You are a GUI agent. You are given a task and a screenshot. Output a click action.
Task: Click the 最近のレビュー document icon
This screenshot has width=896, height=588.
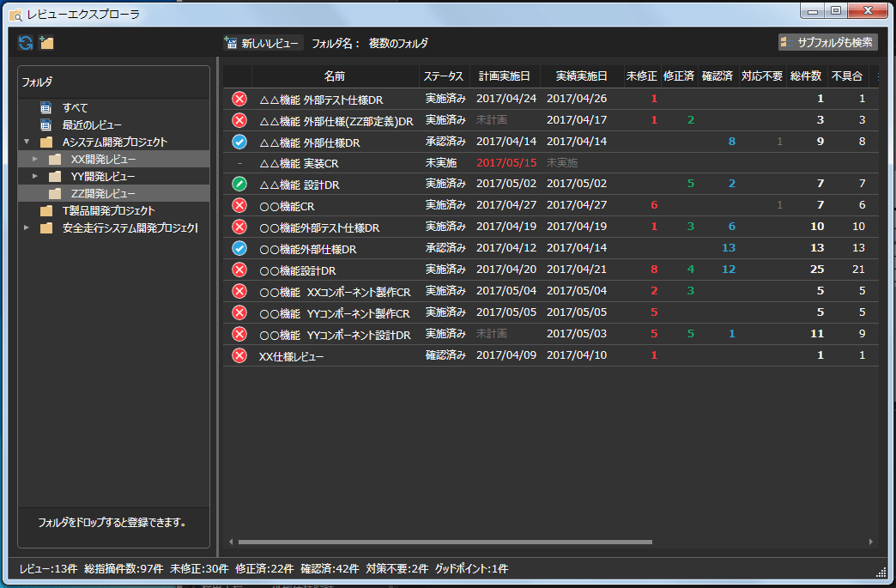click(x=46, y=125)
